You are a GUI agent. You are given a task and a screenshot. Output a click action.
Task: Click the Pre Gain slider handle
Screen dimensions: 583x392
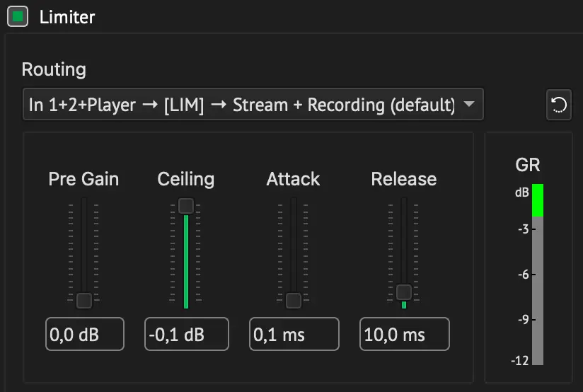tap(84, 301)
